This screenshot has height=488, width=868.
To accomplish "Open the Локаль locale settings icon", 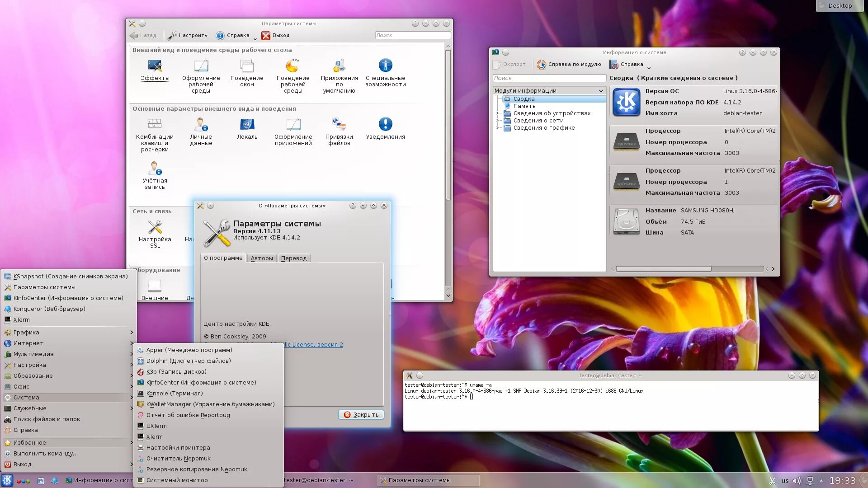I will [x=247, y=124].
